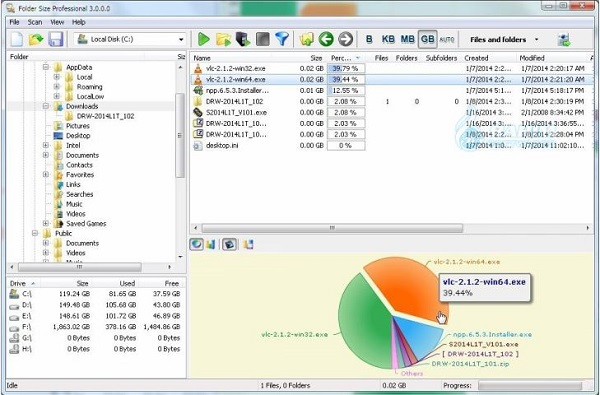Open the File menu
Viewport: 600px width, 395px height.
point(14,22)
